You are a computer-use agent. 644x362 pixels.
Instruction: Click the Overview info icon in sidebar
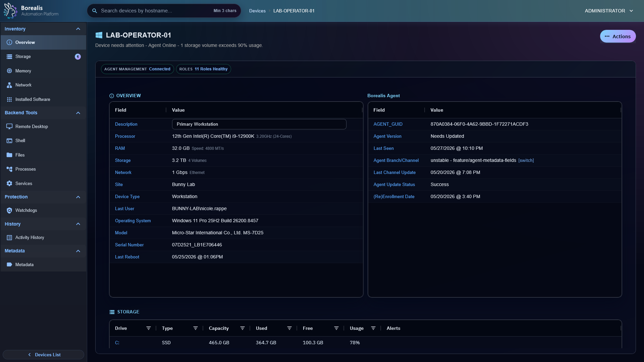[x=9, y=43]
